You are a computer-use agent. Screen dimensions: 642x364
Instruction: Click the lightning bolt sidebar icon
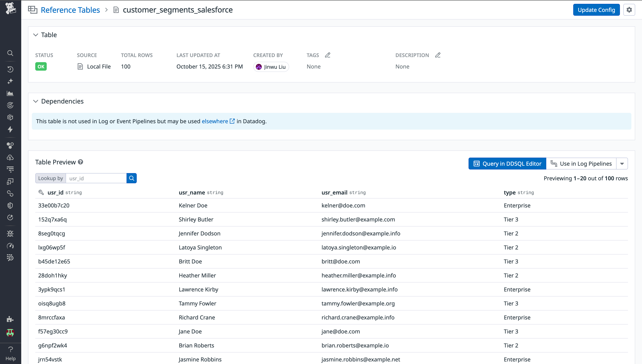tap(10, 129)
